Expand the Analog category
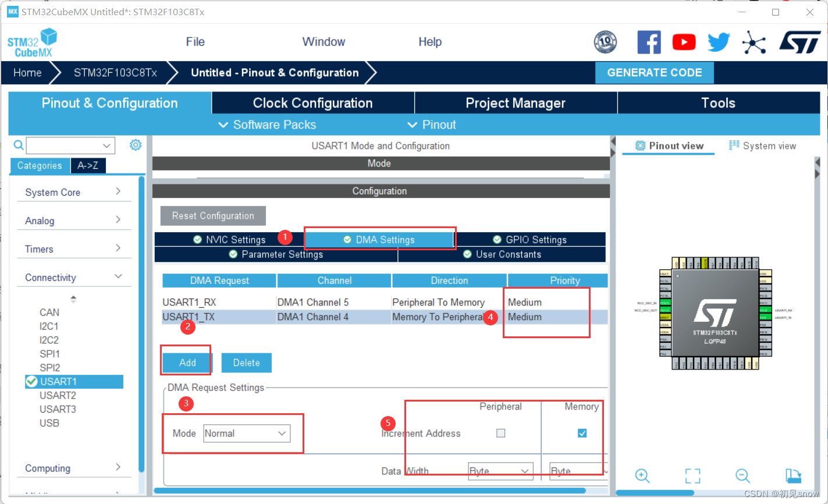 (74, 221)
